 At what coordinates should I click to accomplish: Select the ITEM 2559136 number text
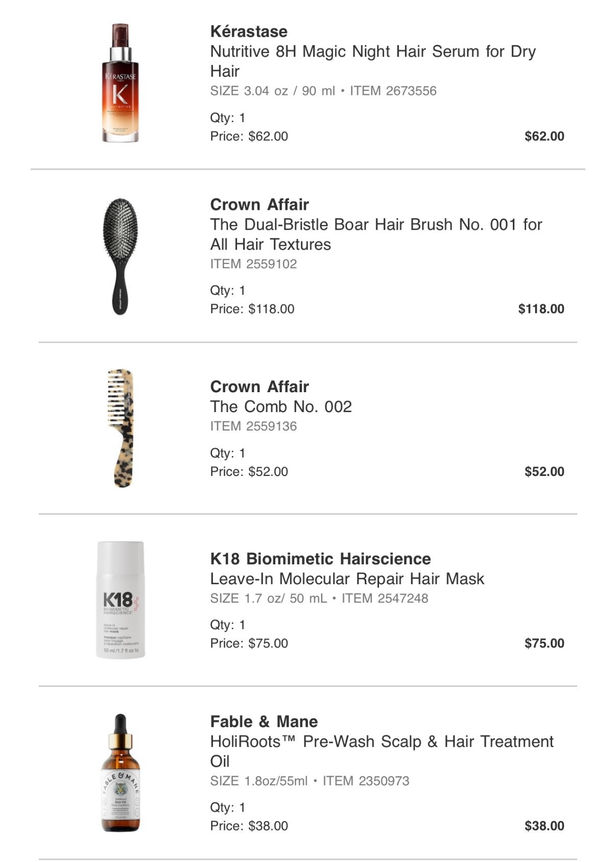(x=253, y=426)
